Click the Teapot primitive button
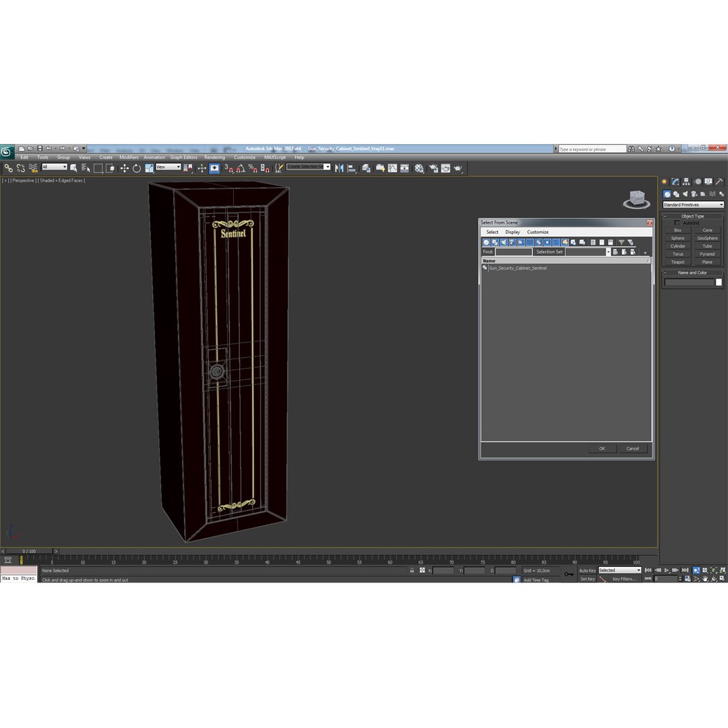The image size is (728, 728). pos(677,262)
